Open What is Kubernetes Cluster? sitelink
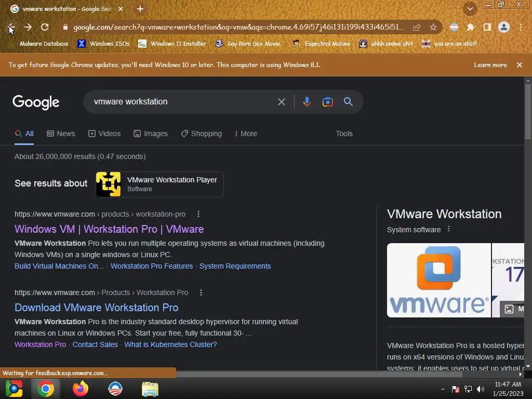Screen dimensions: 532x399 coord(170,344)
